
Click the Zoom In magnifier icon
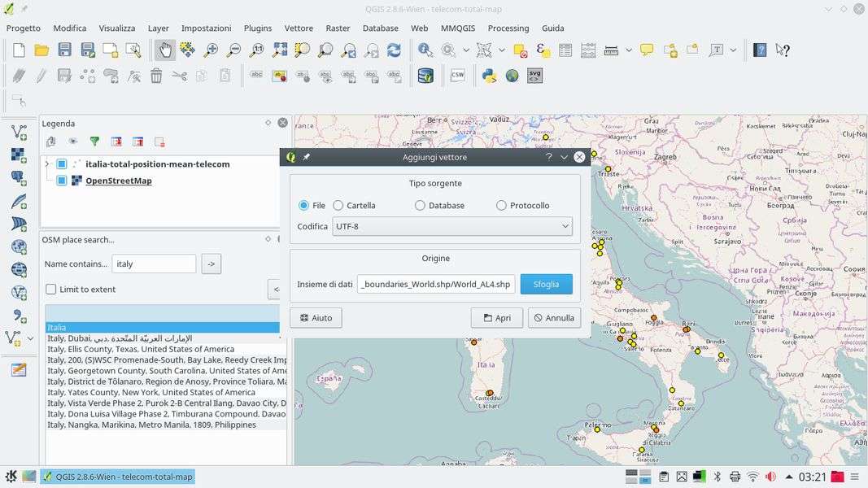click(211, 50)
